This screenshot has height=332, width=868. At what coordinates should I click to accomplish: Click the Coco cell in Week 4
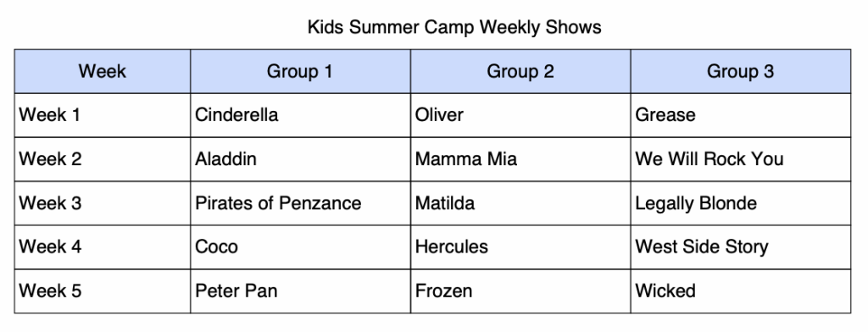301,246
